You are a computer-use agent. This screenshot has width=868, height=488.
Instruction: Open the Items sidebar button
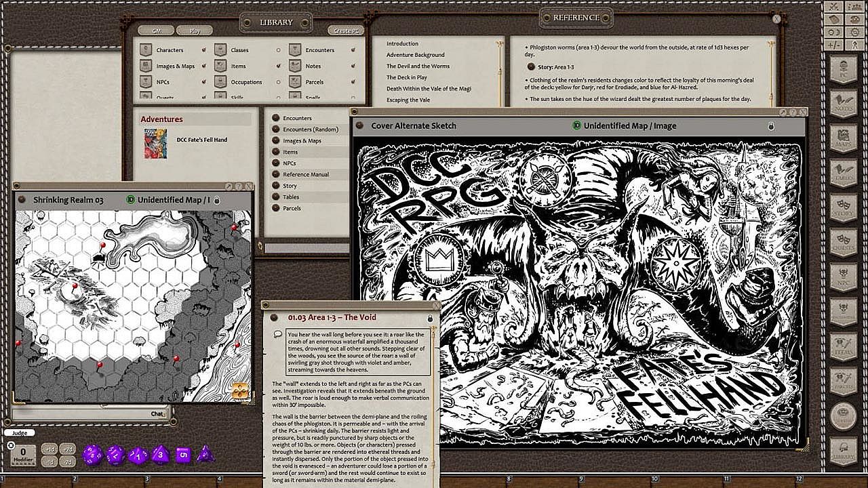tap(843, 346)
